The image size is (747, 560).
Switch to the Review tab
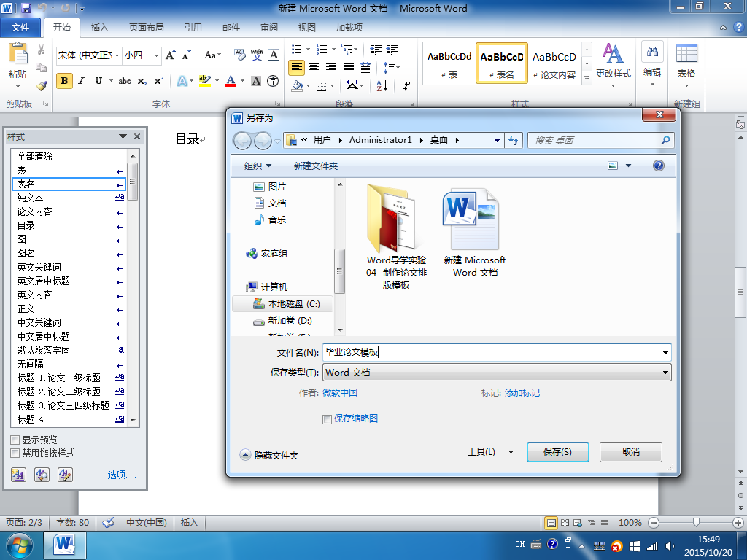[269, 28]
